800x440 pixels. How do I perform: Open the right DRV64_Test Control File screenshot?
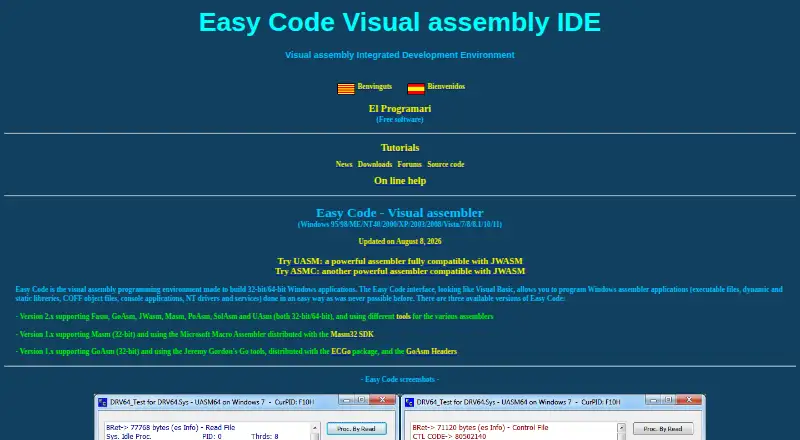(554, 417)
